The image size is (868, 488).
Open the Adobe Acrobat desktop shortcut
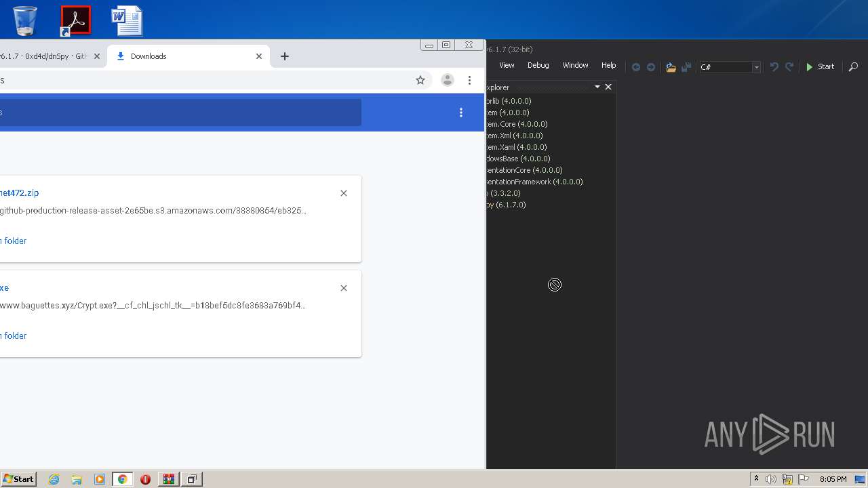pos(75,20)
